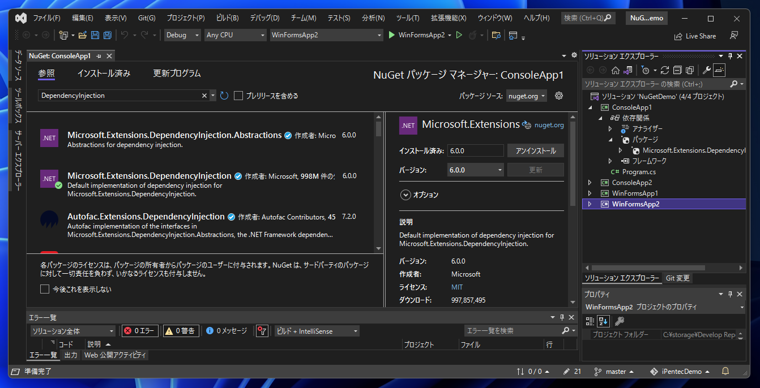
Task: Click the Visual Studio search box
Action: 588,18
